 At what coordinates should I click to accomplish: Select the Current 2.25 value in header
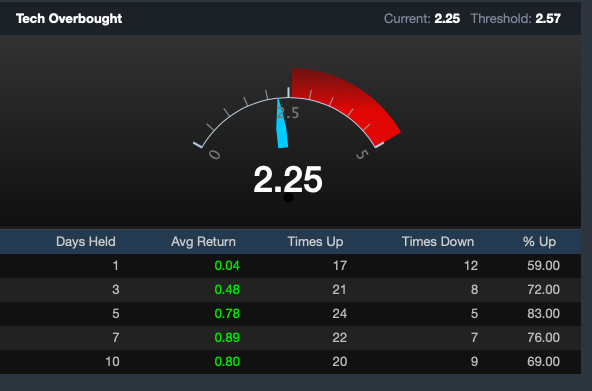click(447, 18)
